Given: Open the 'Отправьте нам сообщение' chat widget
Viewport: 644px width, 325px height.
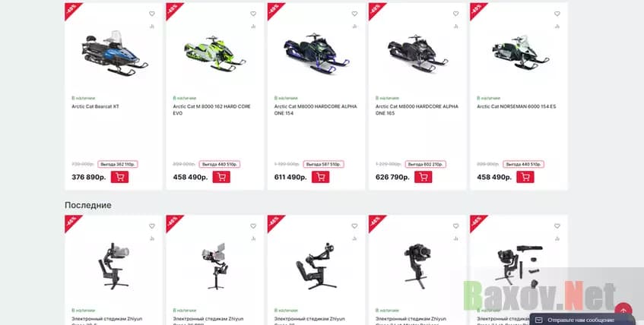Looking at the screenshot, I should 582,320.
